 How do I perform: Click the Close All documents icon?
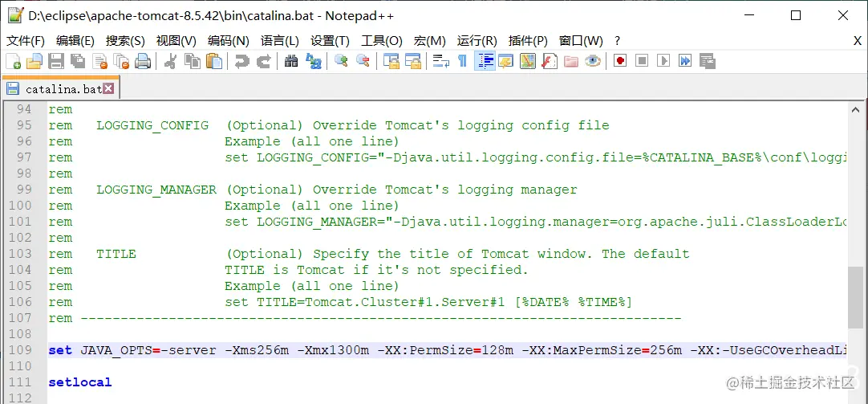coord(121,61)
